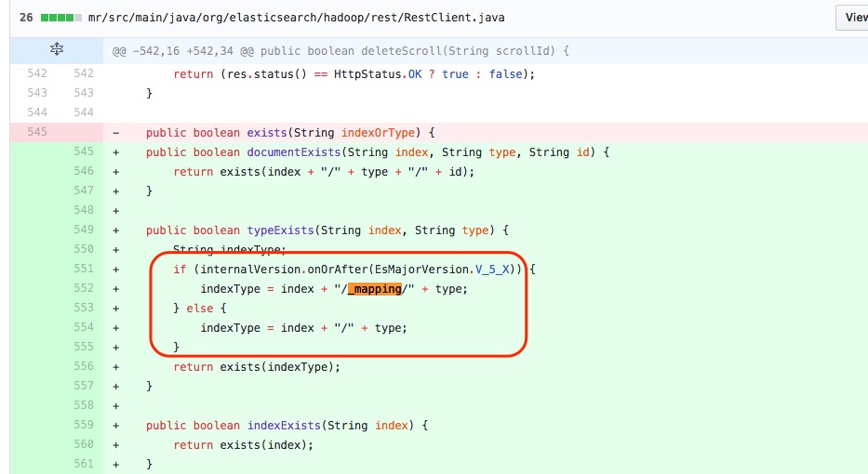Click the hunk header @@ -542,16 +542,34 text
This screenshot has height=474, width=868.
(341, 51)
